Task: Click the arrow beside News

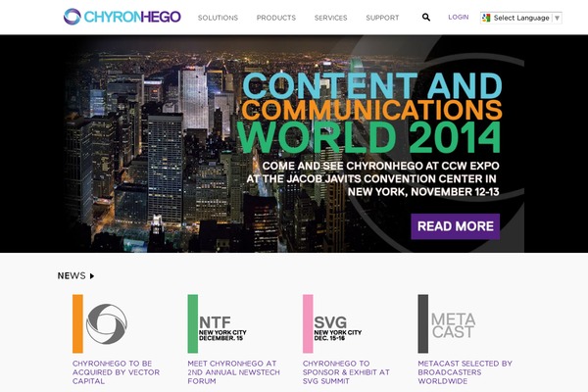Action: [x=92, y=276]
